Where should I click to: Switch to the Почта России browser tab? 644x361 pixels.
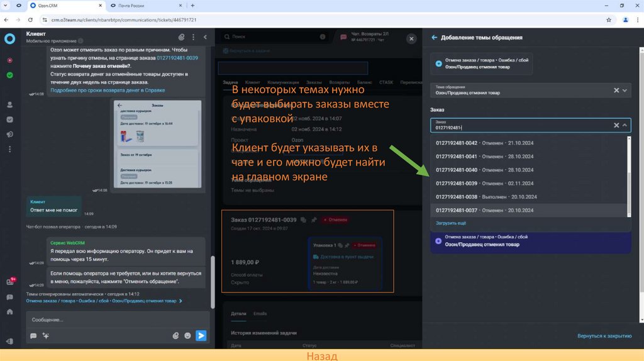click(145, 6)
